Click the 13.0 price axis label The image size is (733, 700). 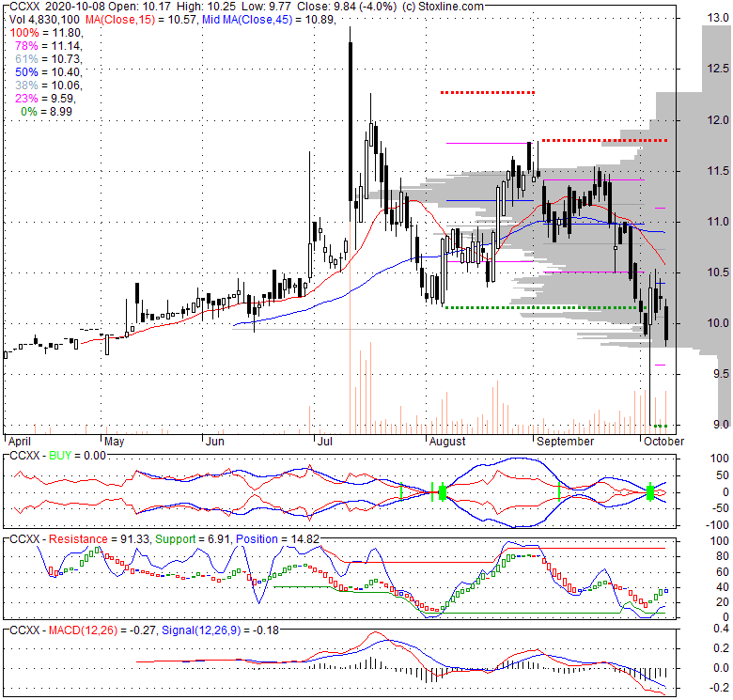tap(718, 18)
